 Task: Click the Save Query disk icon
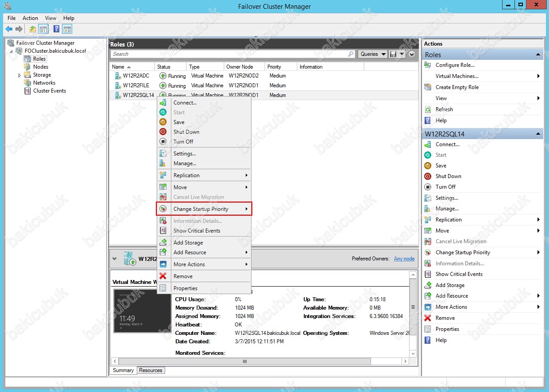(x=393, y=54)
